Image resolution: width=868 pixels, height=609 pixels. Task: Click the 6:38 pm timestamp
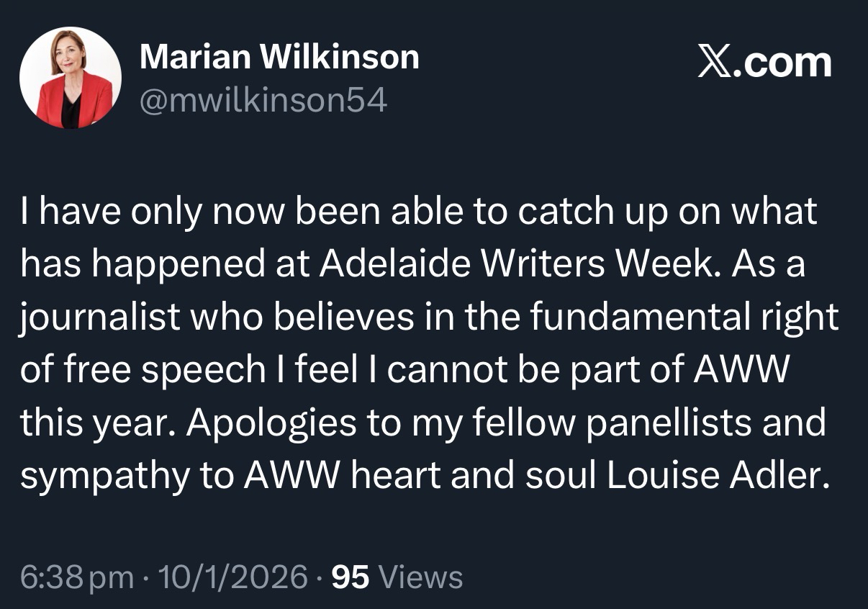77,577
